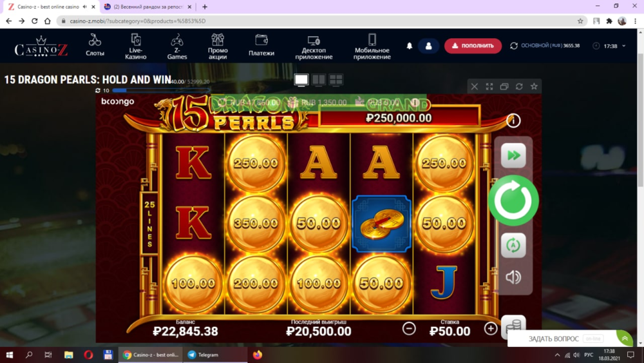The image size is (644, 363).
Task: Open the notifications bell
Action: point(409,46)
